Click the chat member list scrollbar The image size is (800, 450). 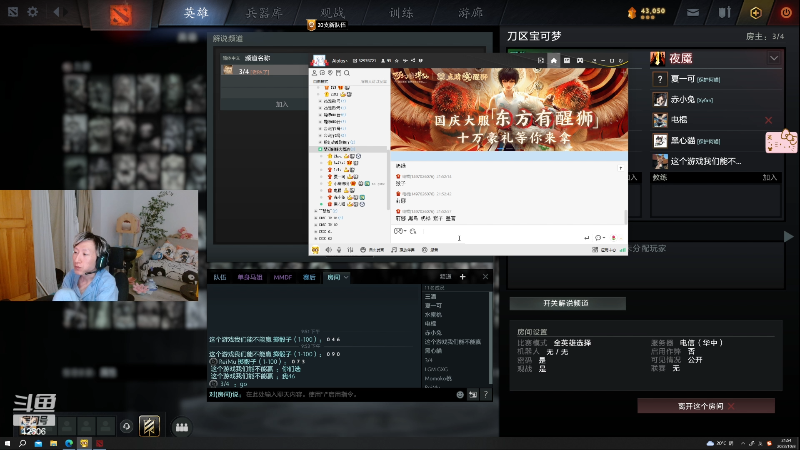(x=490, y=337)
